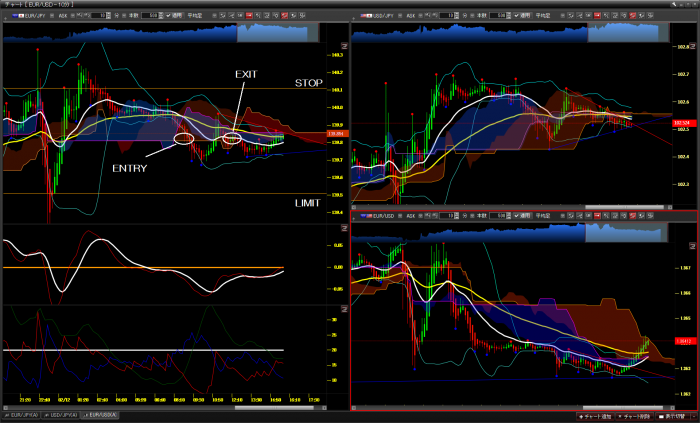Switch to the EUR/JPY(A) bottom tab

pos(21,415)
